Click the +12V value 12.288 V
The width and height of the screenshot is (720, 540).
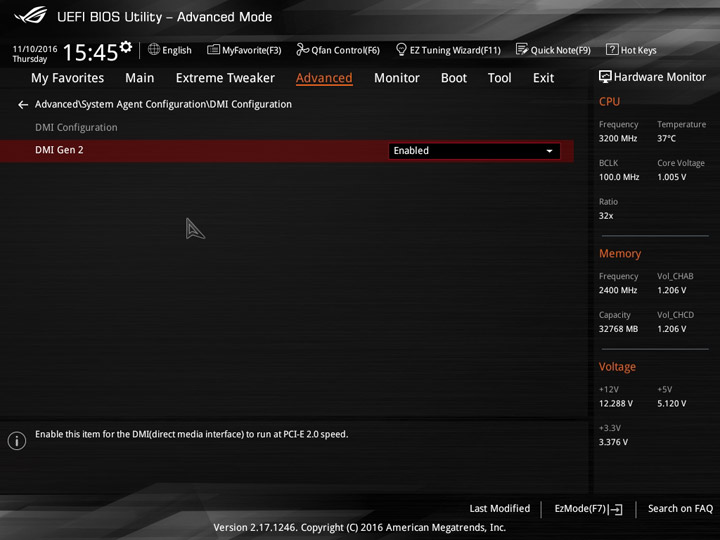tap(616, 403)
